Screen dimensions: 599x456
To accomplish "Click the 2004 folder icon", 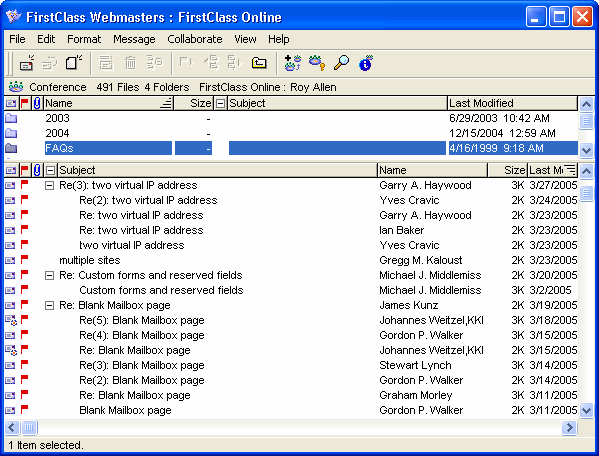I will click(x=11, y=133).
